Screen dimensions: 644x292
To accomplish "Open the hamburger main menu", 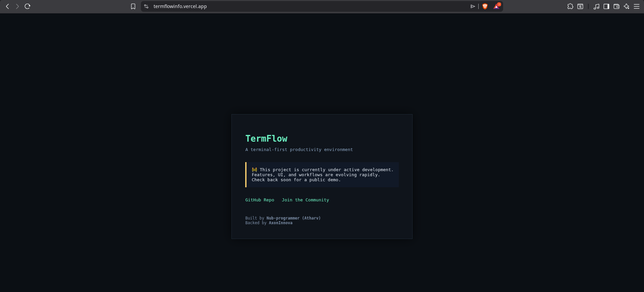I will (636, 6).
